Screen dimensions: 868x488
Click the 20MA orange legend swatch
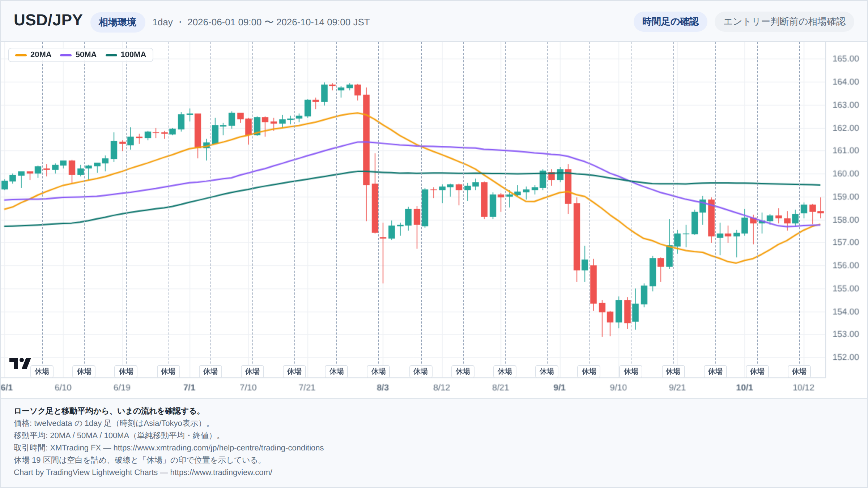pos(21,55)
